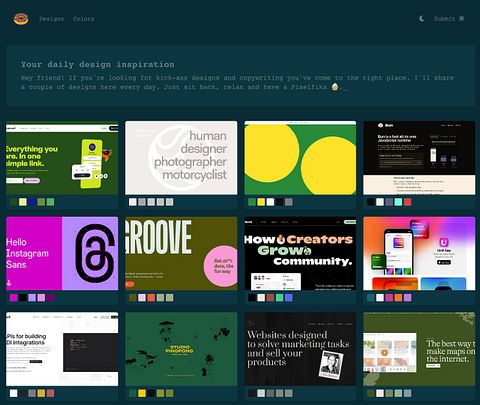The image size is (480, 405).
Task: Open the GROOVE design thumbnail
Action: 181,253
